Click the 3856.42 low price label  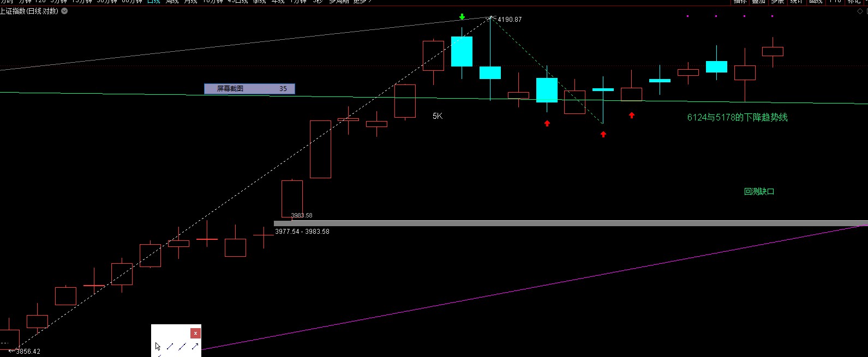pyautogui.click(x=28, y=352)
